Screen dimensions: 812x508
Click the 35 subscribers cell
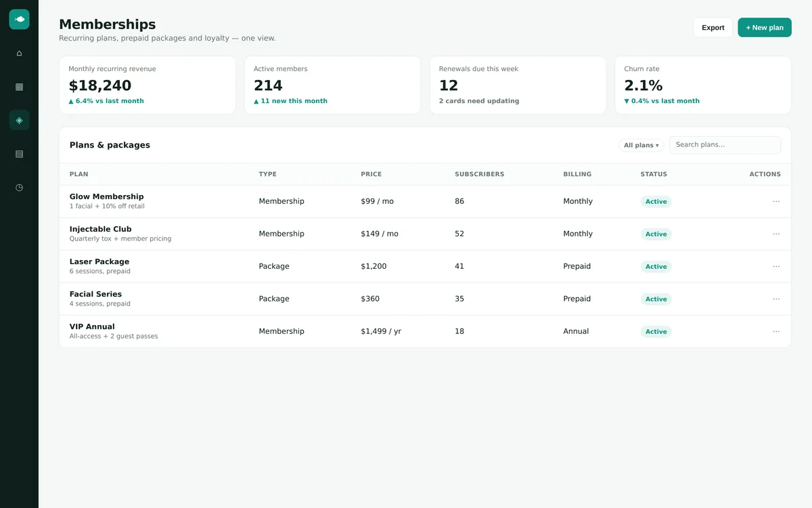[x=459, y=299]
